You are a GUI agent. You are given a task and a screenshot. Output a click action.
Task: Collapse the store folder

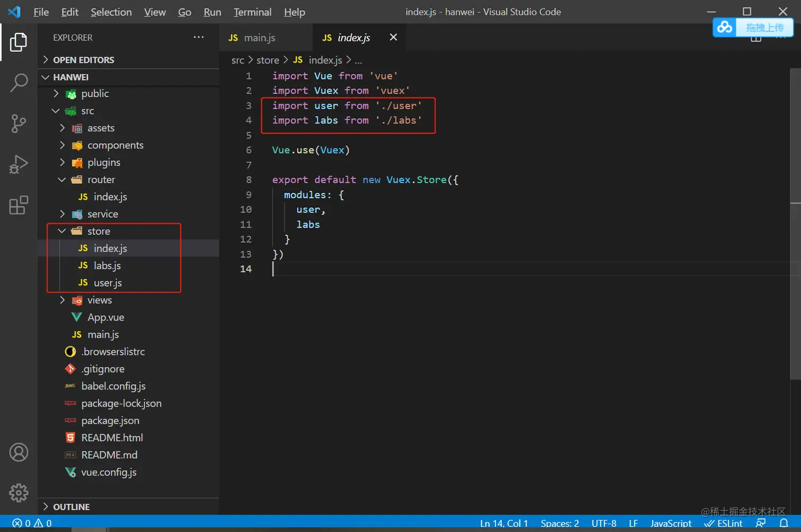point(128,231)
